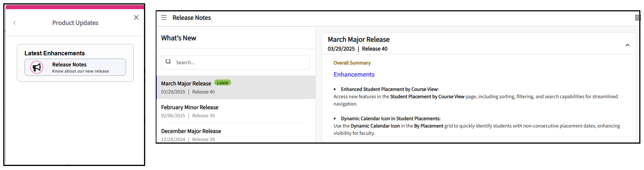Click the What's New heading
The image size is (644, 170).
pos(179,38)
